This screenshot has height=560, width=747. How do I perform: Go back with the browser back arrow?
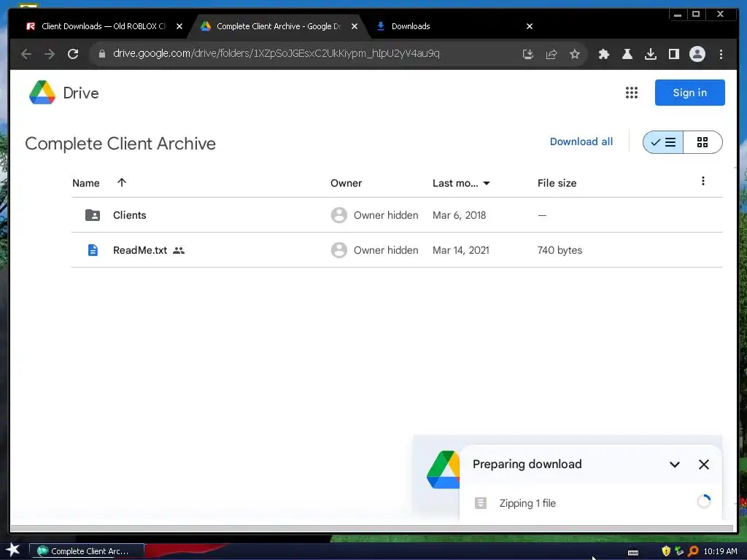tap(26, 54)
